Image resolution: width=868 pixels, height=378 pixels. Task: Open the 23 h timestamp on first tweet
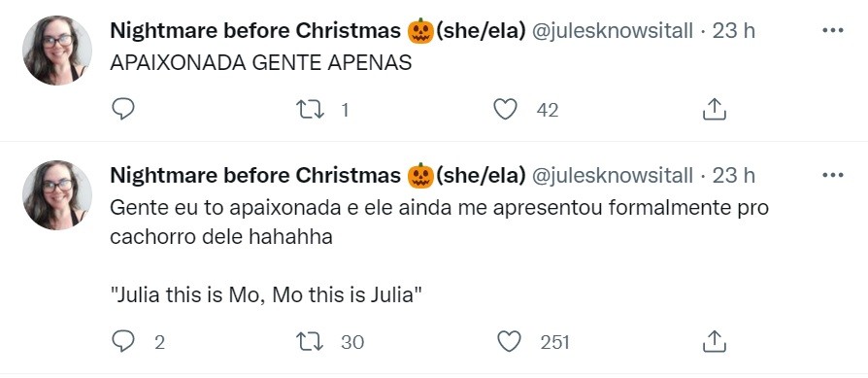(733, 31)
